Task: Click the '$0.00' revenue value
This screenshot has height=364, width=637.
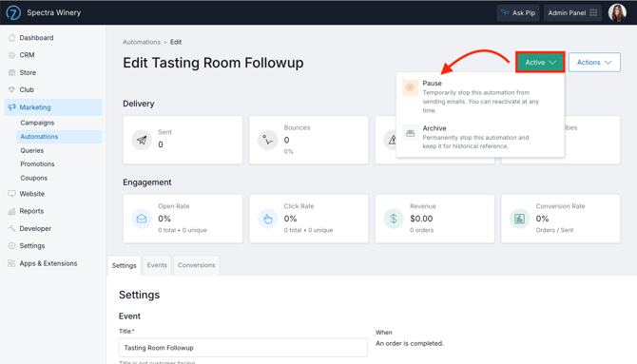Action: coord(421,219)
